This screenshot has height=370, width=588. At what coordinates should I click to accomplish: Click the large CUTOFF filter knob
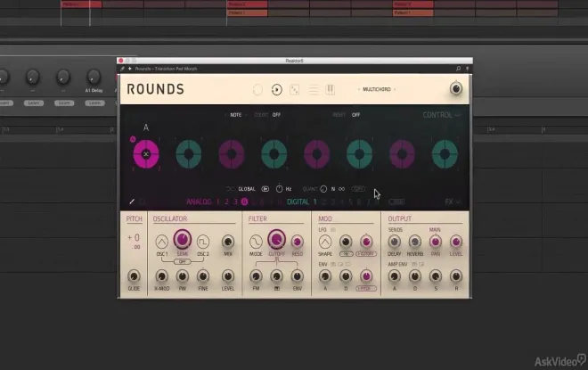(x=276, y=239)
